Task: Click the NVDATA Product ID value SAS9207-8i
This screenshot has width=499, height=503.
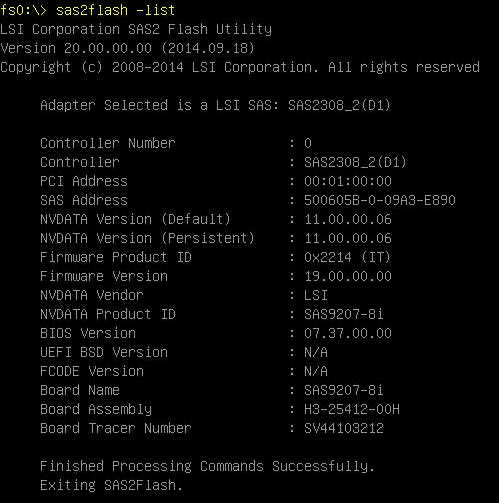Action: coord(344,314)
